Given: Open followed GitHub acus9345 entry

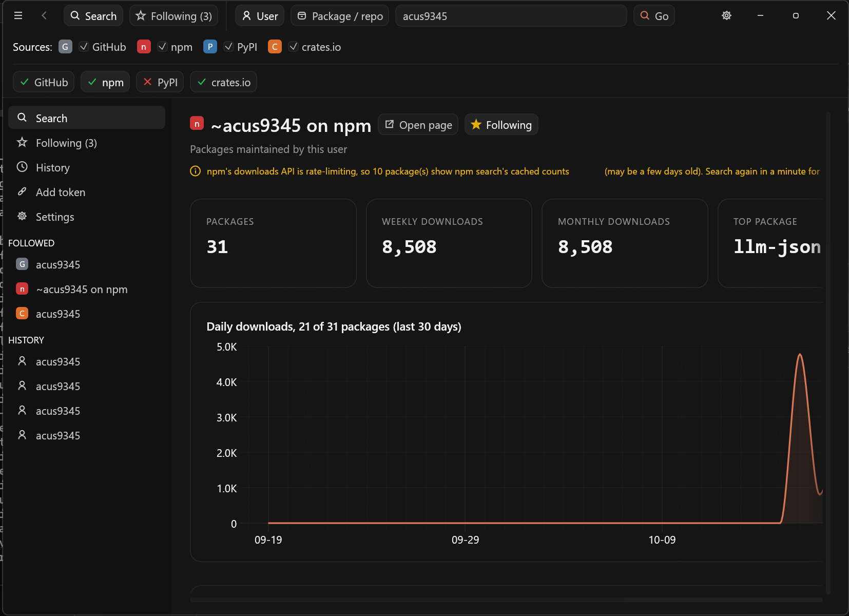Looking at the screenshot, I should 87,264.
